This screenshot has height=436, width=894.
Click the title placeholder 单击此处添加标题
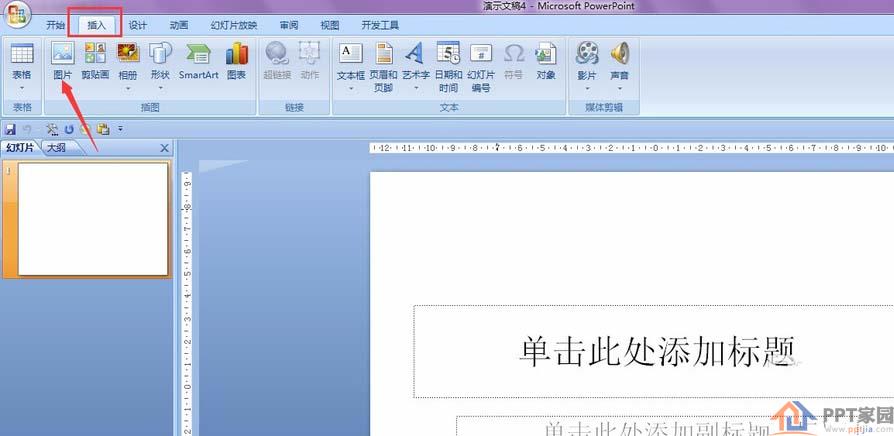click(656, 351)
